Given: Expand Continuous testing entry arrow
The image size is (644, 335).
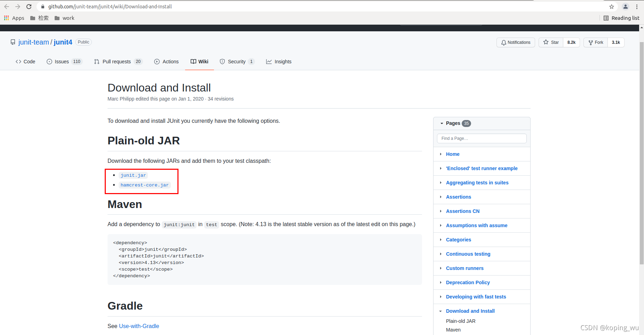Looking at the screenshot, I should coord(440,254).
